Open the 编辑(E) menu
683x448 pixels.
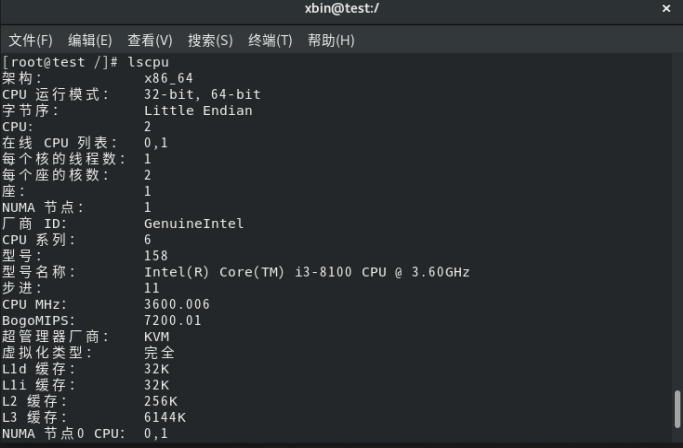coord(90,40)
